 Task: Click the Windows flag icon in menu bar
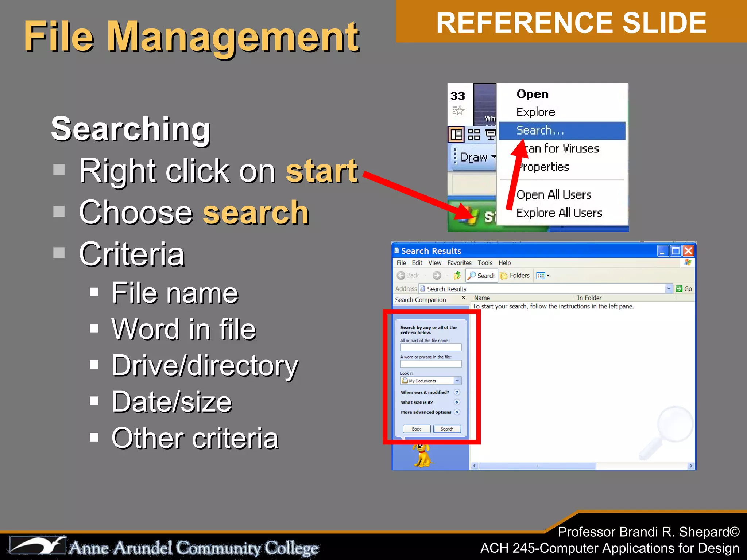(x=688, y=262)
